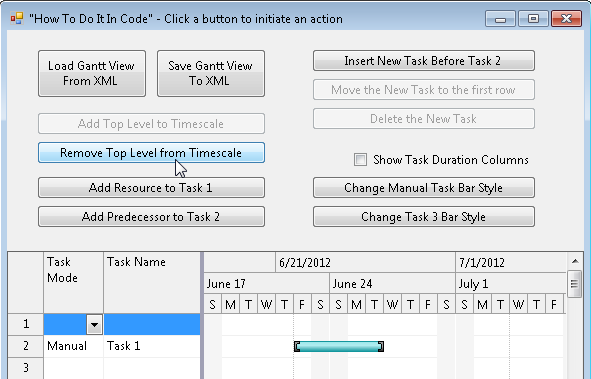The height and width of the screenshot is (379, 591).
Task: Click Add Resource to Task 1
Action: point(151,188)
